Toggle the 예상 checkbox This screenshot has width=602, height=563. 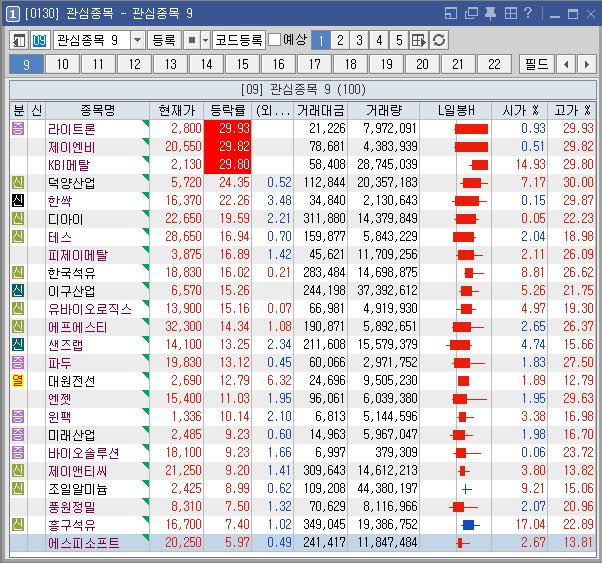point(274,40)
